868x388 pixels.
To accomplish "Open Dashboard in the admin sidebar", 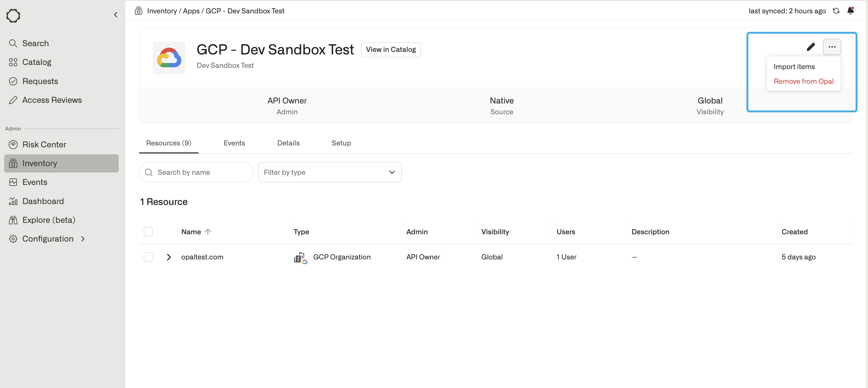I will [43, 201].
